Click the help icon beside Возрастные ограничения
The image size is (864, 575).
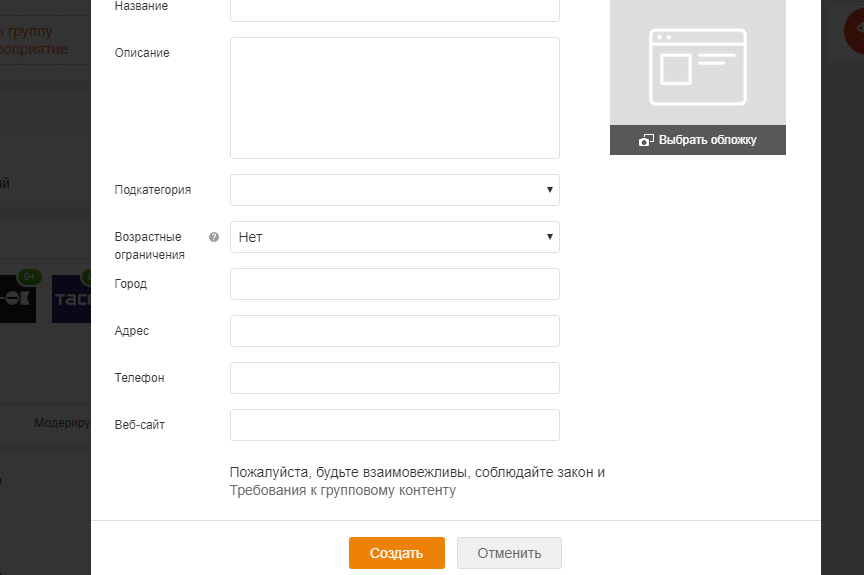(213, 238)
